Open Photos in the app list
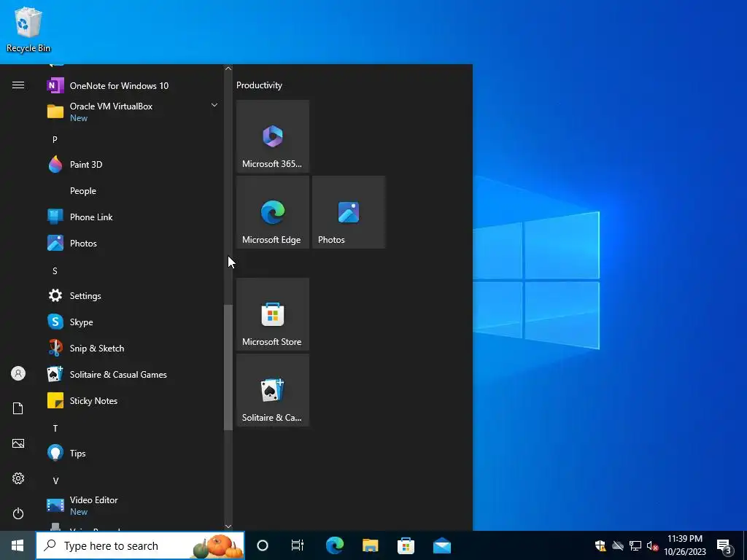Viewport: 747px width, 560px height. 133,243
